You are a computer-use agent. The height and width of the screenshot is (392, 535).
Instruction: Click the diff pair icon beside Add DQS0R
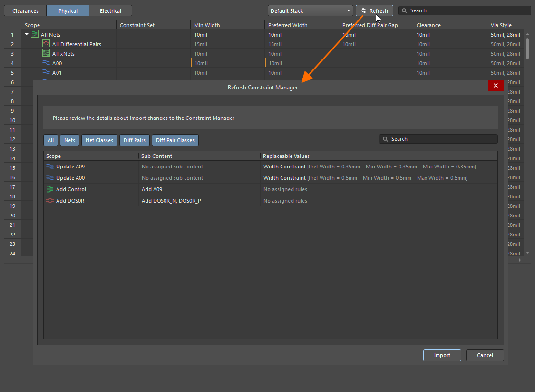coord(49,201)
